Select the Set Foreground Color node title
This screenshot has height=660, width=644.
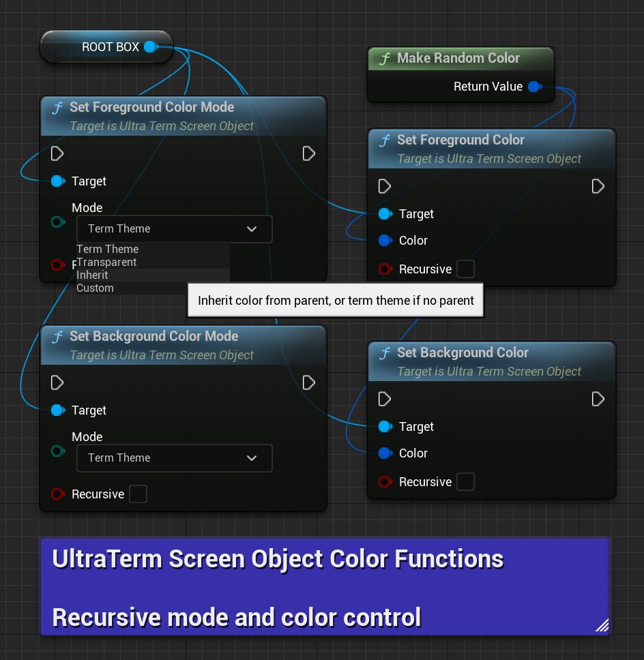pyautogui.click(x=460, y=140)
